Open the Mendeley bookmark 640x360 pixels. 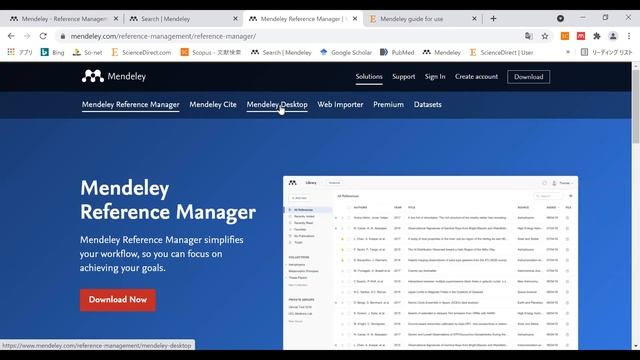pos(442,52)
